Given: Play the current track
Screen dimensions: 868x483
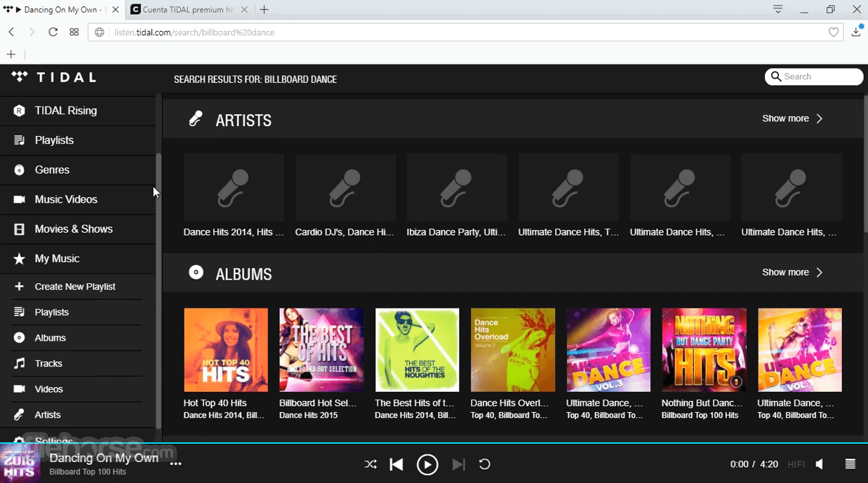Looking at the screenshot, I should 427,464.
